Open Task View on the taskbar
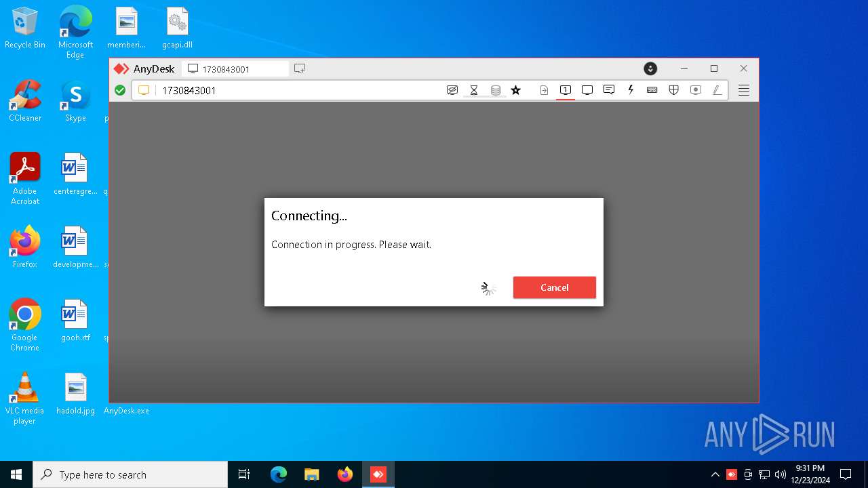The width and height of the screenshot is (868, 488). click(x=245, y=474)
